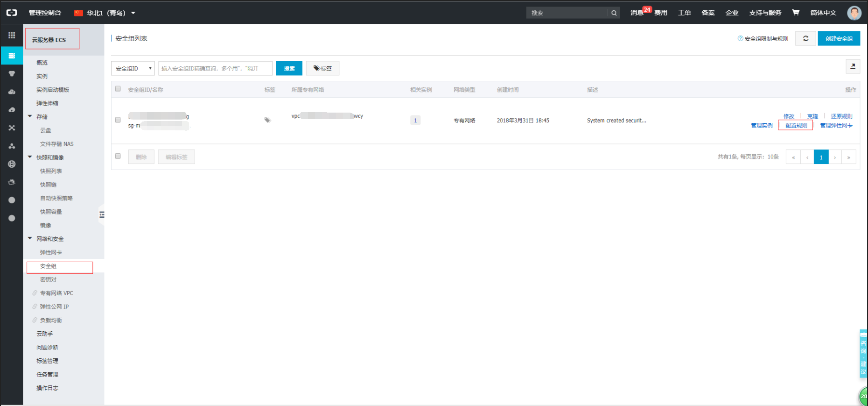Image resolution: width=868 pixels, height=406 pixels.
Task: Open 密钥对 in the sidebar menu
Action: point(48,279)
